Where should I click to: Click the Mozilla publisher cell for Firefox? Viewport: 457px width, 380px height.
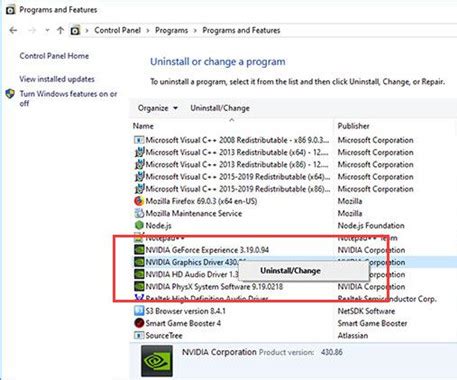(x=350, y=201)
